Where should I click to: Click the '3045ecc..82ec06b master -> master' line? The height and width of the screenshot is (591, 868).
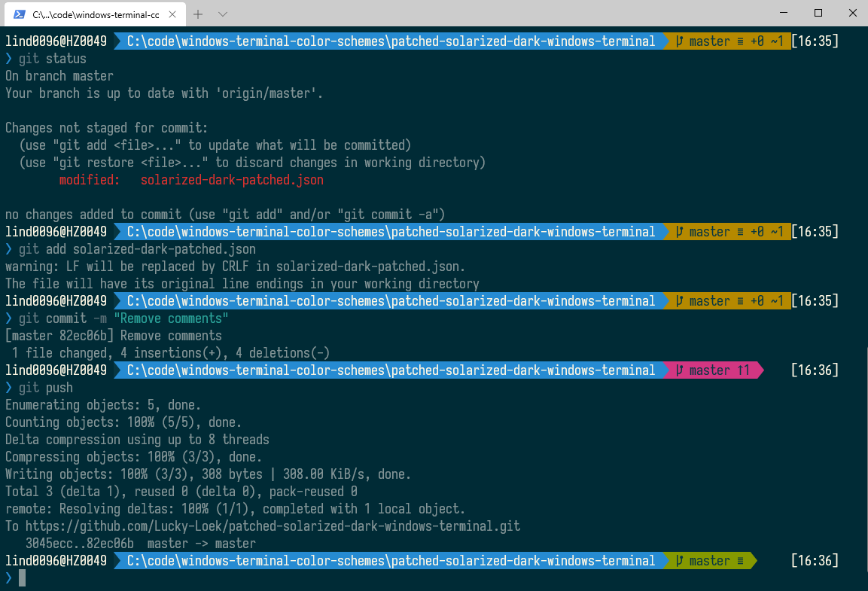(141, 544)
